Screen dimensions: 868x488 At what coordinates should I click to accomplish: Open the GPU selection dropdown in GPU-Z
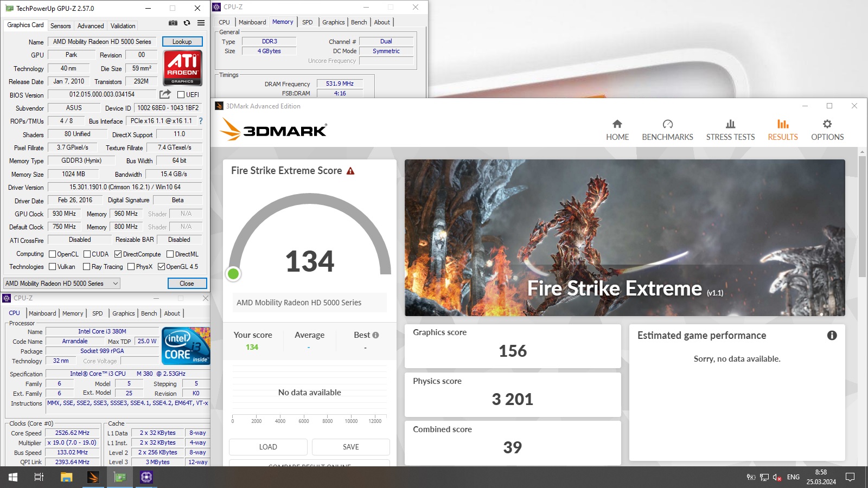62,284
